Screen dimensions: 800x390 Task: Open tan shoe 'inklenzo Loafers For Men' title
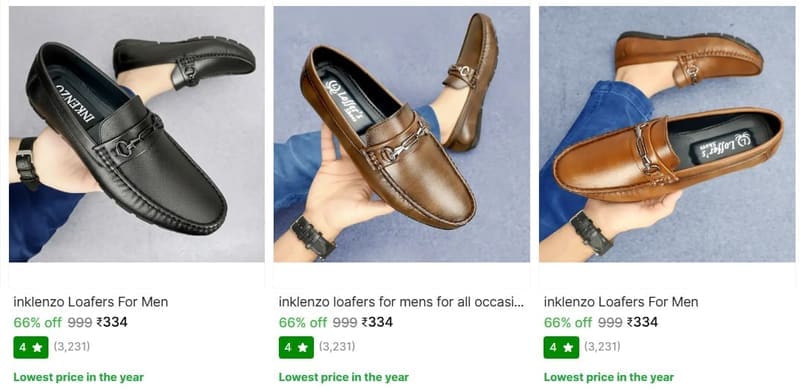click(621, 302)
